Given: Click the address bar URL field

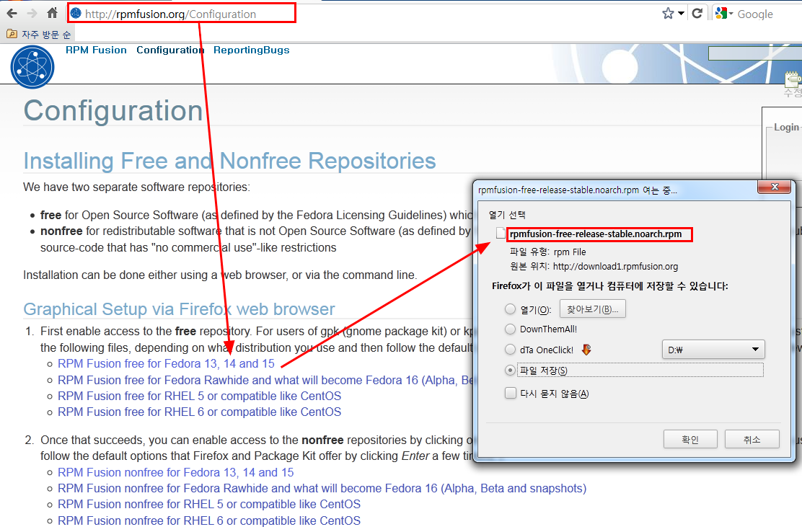Looking at the screenshot, I should coord(182,13).
